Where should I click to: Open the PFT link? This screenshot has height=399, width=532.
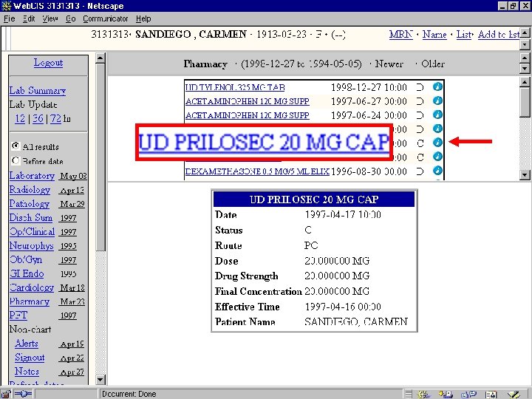(18, 316)
